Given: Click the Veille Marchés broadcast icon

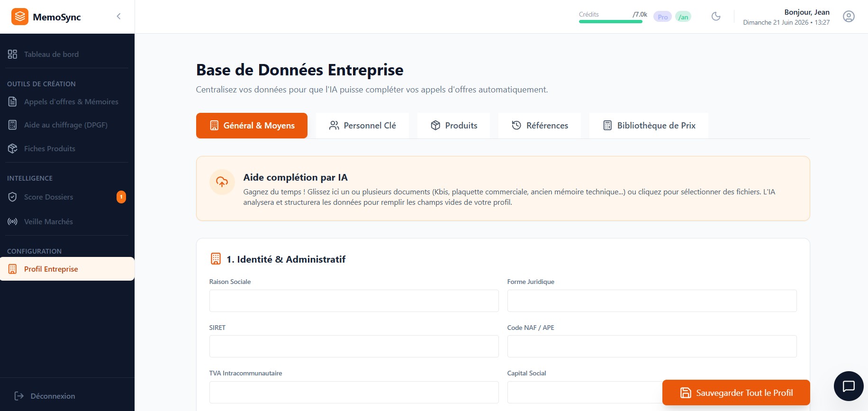Looking at the screenshot, I should point(13,221).
